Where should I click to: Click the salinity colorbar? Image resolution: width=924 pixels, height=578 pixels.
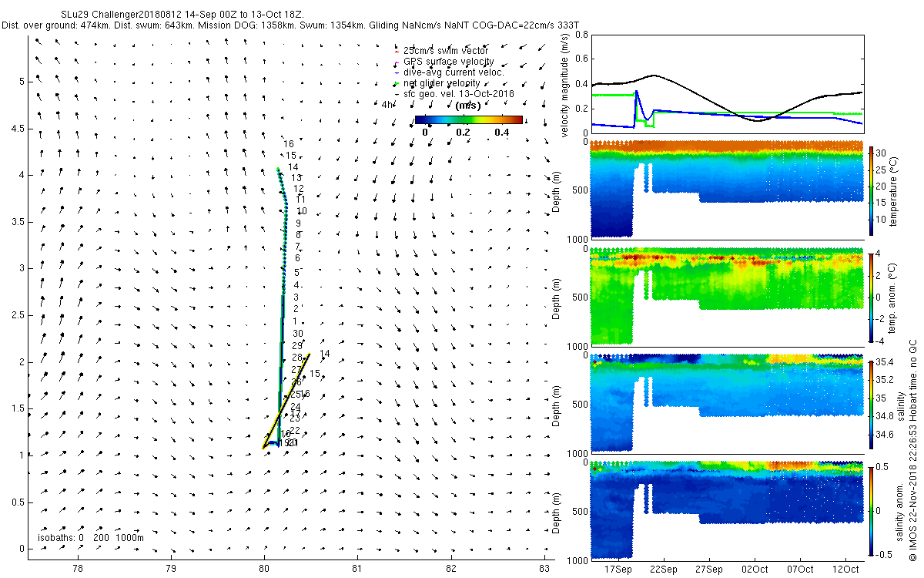point(872,404)
